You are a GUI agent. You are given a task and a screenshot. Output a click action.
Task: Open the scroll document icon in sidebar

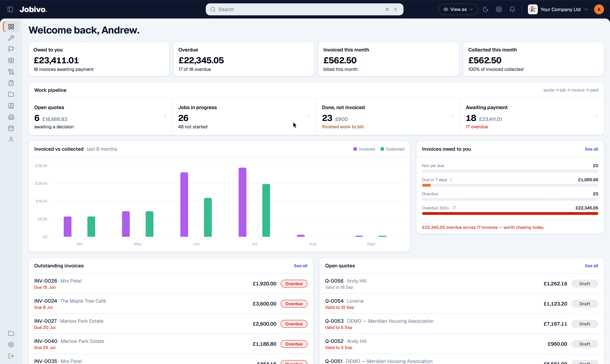click(11, 72)
